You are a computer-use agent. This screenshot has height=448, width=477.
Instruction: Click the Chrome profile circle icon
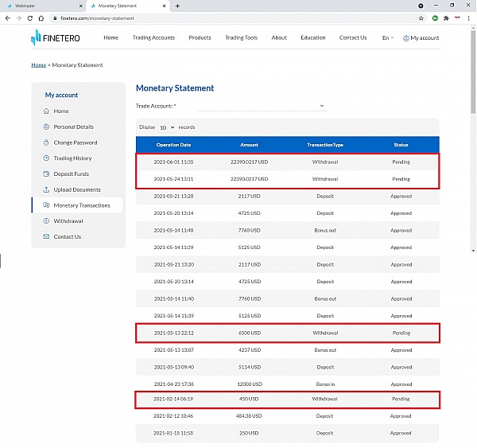pos(421,6)
